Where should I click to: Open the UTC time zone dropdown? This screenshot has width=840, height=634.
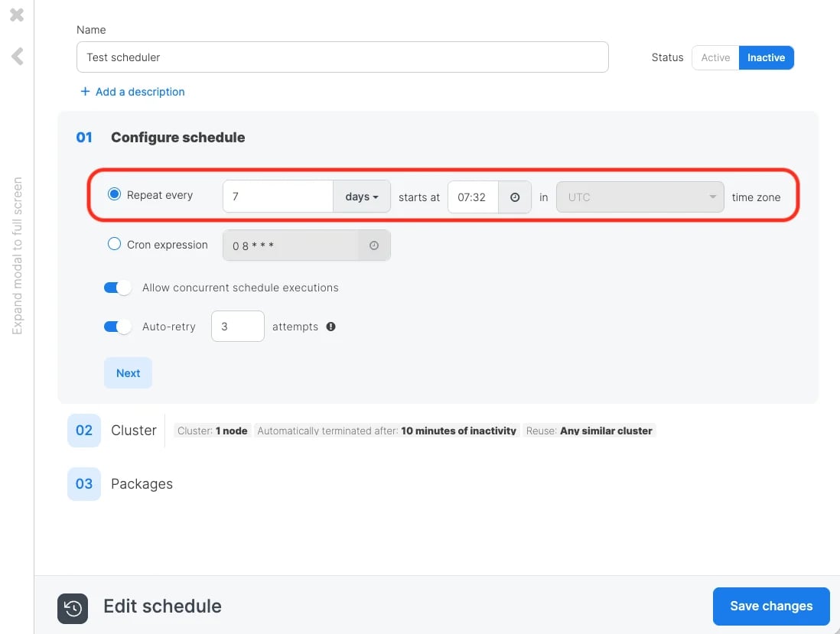[x=640, y=197]
